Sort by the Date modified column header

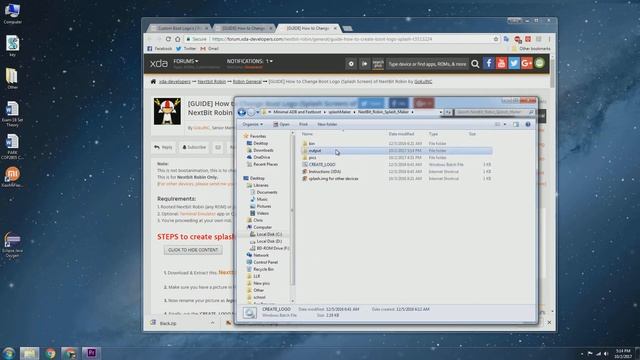401,134
